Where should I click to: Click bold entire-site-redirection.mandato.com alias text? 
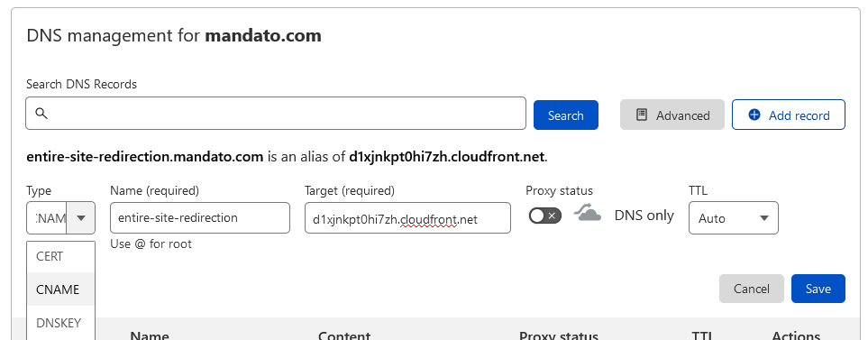click(144, 157)
